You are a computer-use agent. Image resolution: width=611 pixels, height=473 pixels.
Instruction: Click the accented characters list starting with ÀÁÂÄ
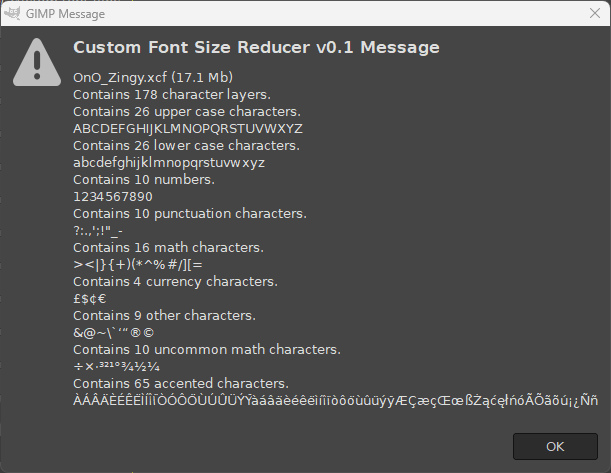(x=336, y=400)
